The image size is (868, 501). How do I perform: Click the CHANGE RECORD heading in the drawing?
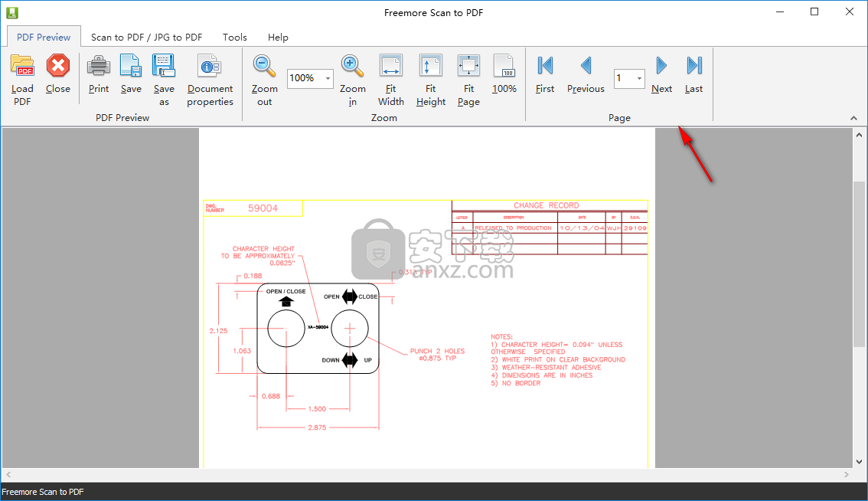click(547, 205)
